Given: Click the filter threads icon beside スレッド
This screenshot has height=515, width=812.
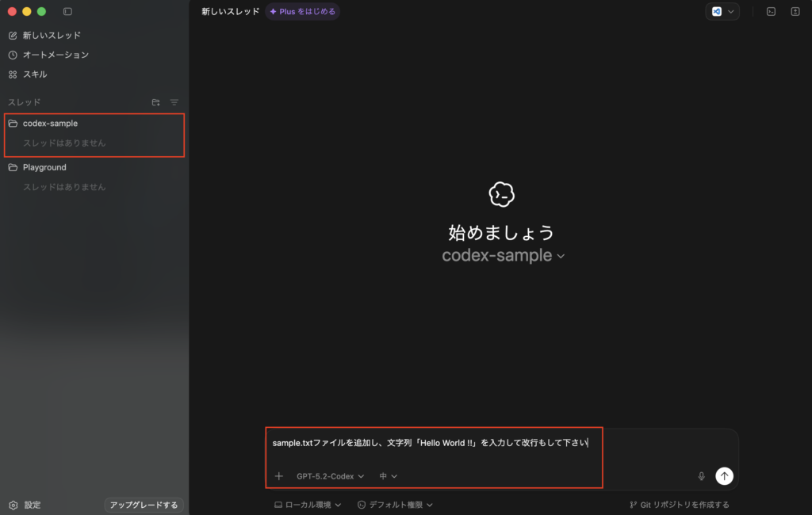Looking at the screenshot, I should [x=174, y=102].
